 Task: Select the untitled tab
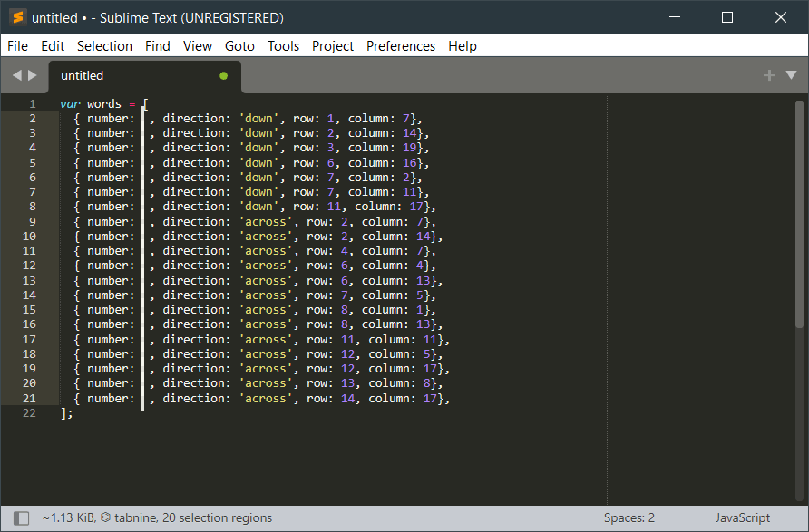tap(144, 76)
